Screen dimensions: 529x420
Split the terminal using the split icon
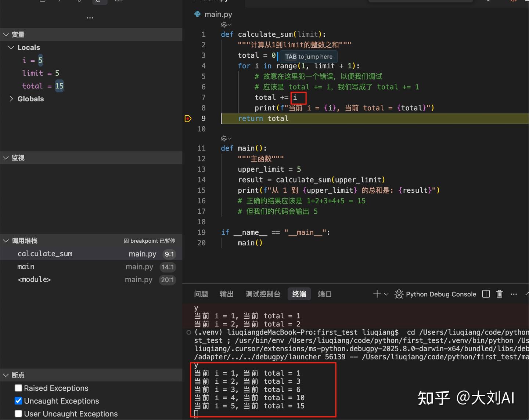point(486,294)
